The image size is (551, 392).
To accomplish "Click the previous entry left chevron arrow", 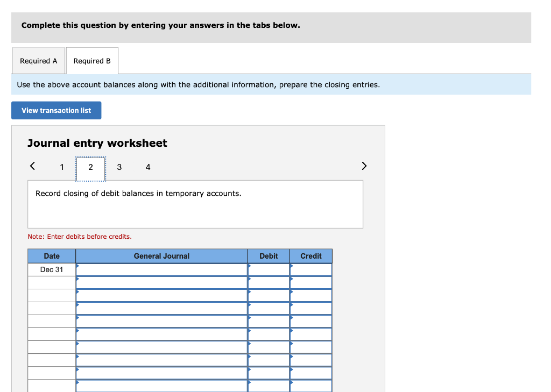I will [32, 166].
